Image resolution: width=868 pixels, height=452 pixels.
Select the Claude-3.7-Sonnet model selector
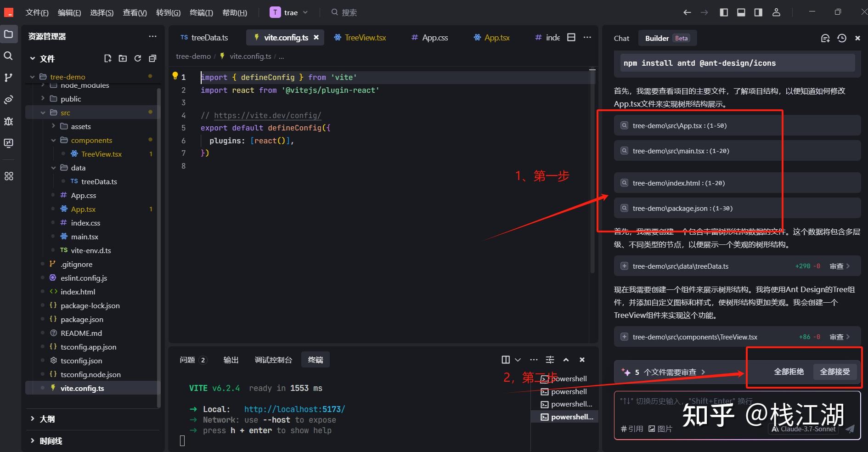click(x=804, y=429)
